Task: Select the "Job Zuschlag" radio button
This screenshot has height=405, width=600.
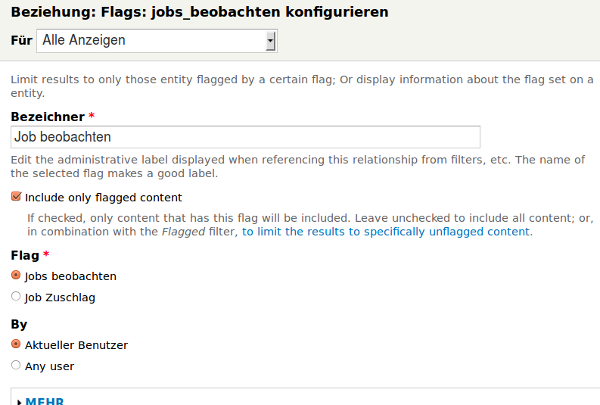Action: point(16,296)
